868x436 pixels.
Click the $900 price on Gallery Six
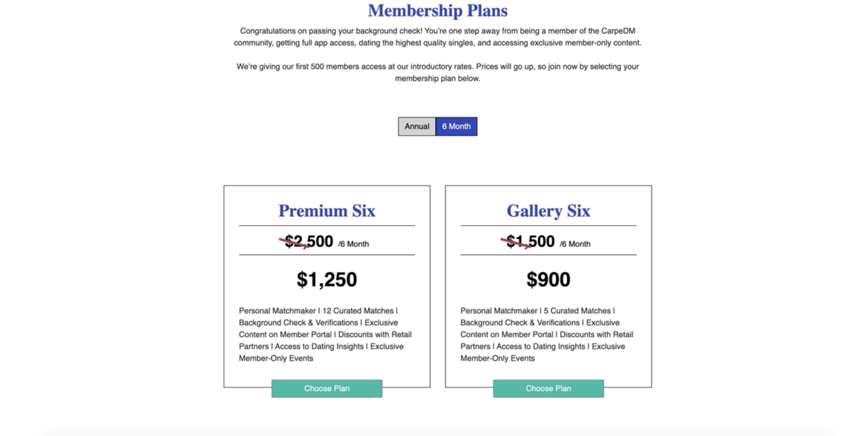point(548,278)
